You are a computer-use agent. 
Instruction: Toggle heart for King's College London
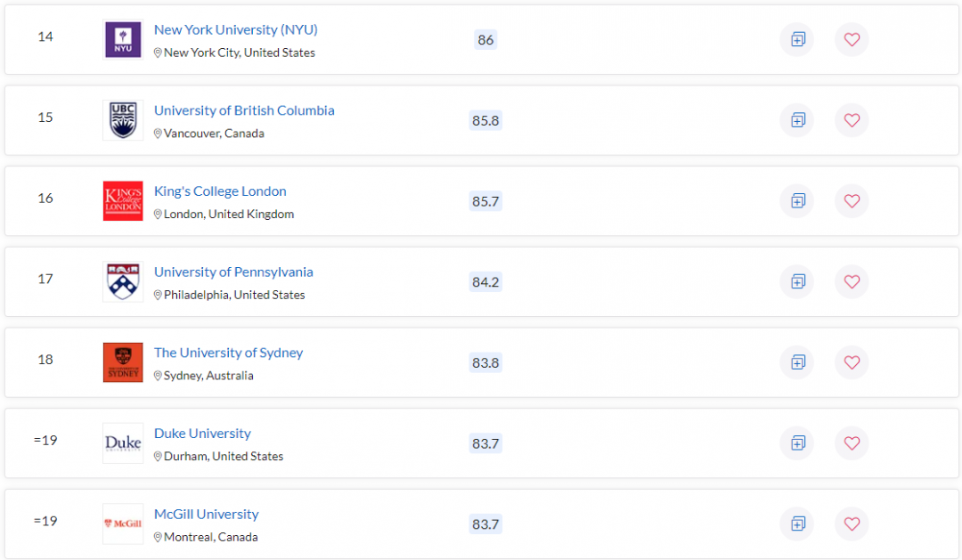[x=852, y=201]
